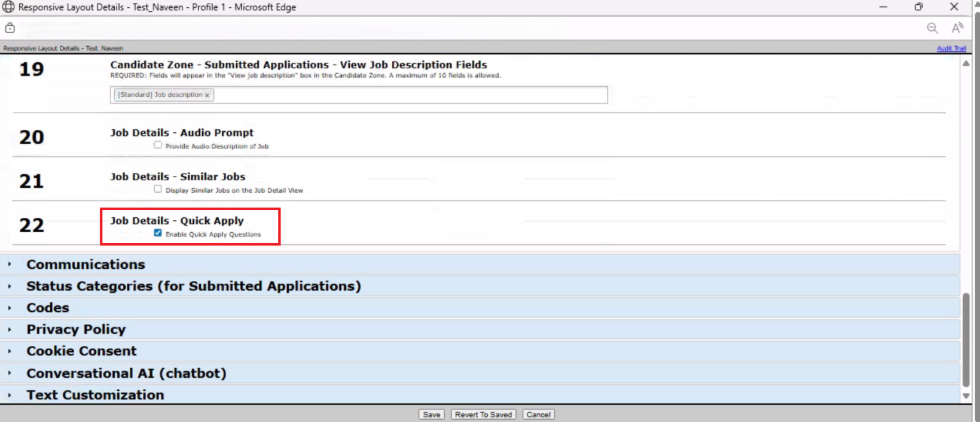Open the Cookie Consent section
The height and width of the screenshot is (422, 980).
[x=81, y=351]
